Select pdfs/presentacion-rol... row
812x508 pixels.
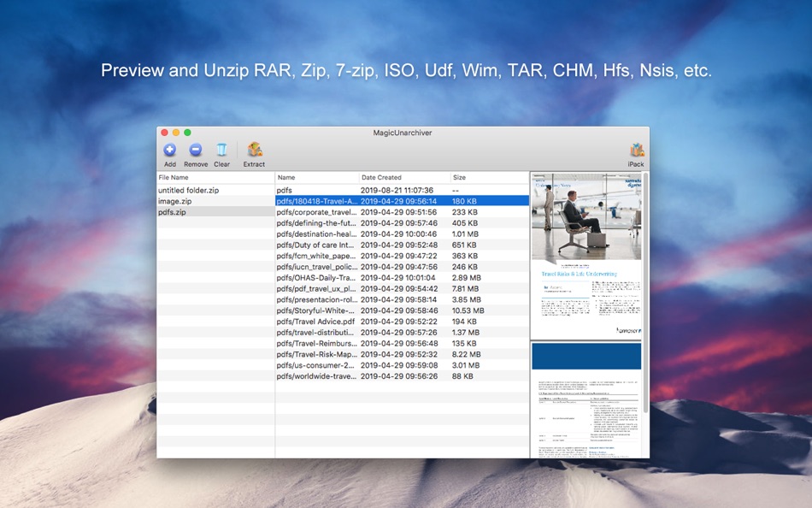[x=403, y=299]
